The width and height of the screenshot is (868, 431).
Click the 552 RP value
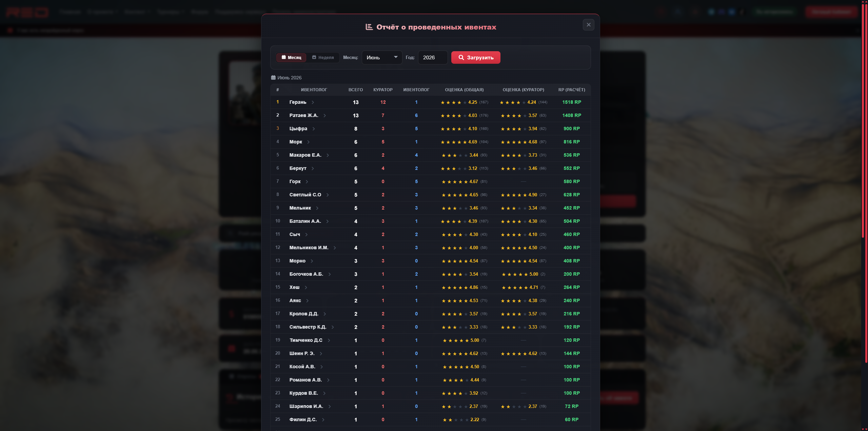click(x=572, y=168)
